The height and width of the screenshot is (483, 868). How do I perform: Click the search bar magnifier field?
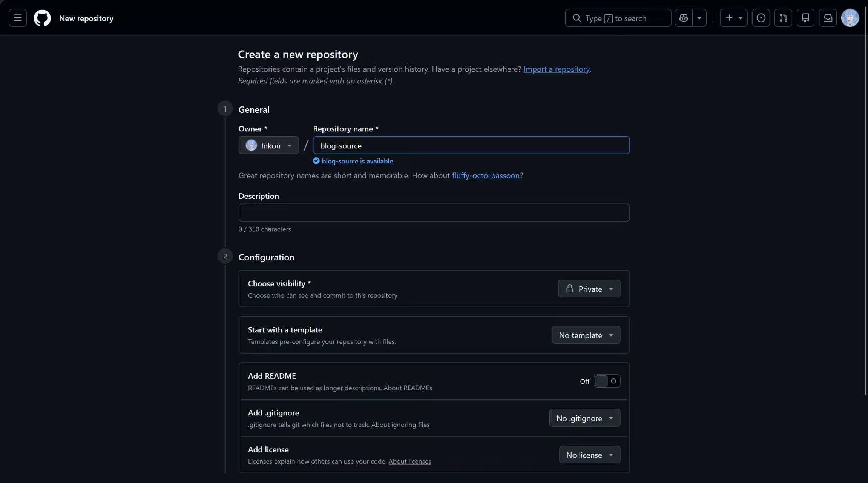pos(618,18)
